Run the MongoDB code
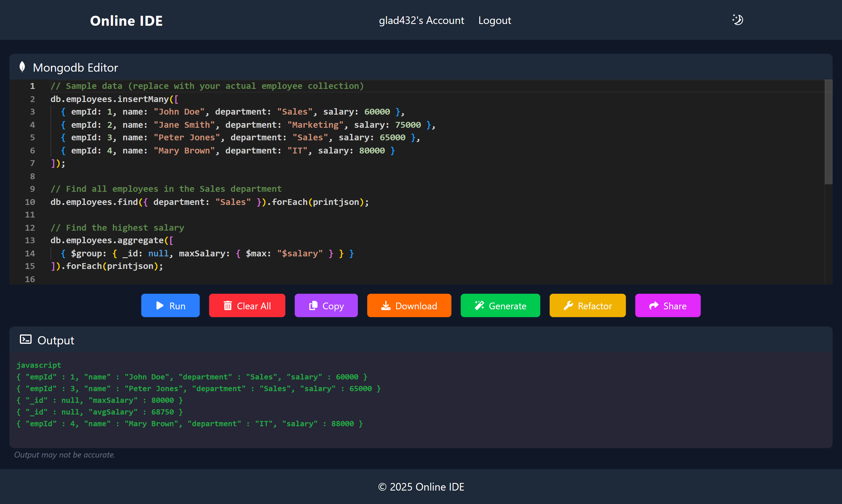842x504 pixels. (x=170, y=305)
